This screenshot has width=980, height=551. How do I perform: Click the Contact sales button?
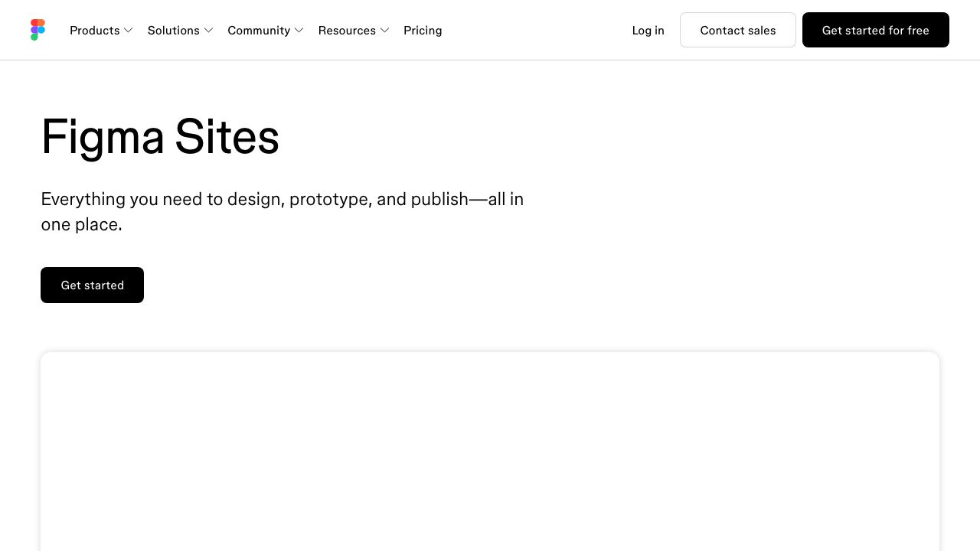coord(738,30)
